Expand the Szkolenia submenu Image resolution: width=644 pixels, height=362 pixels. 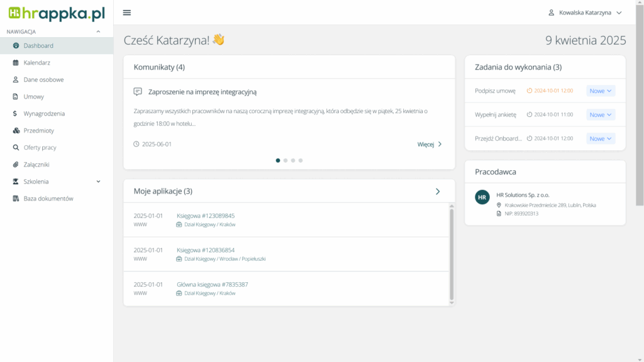point(98,182)
